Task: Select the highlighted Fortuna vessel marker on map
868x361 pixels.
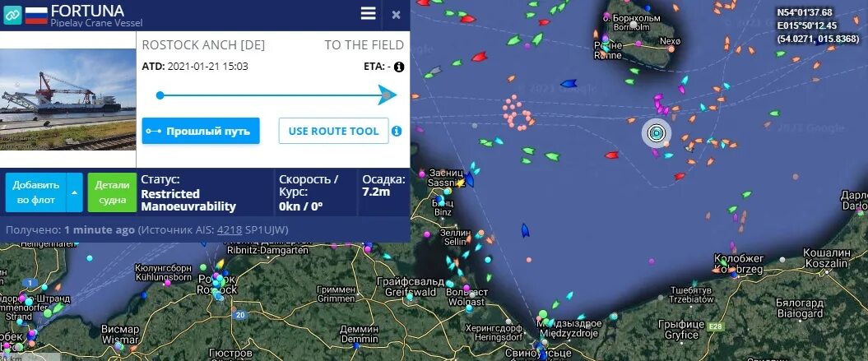Action: click(657, 133)
